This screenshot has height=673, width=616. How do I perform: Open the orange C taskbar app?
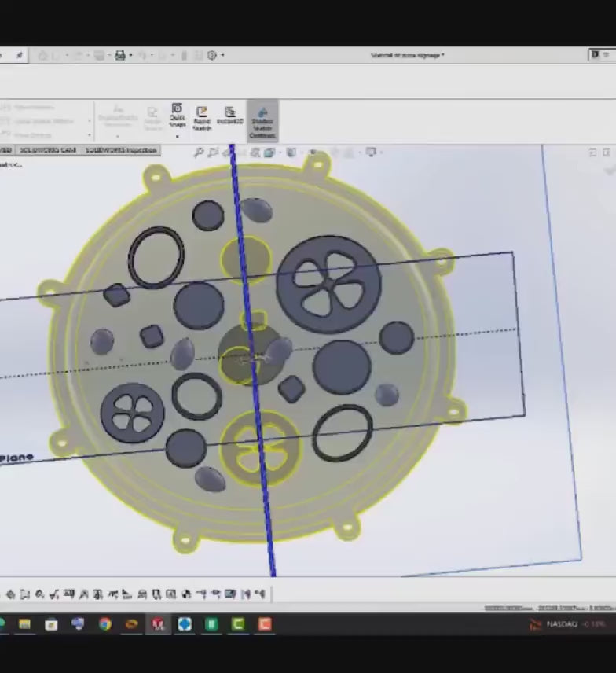coord(265,624)
